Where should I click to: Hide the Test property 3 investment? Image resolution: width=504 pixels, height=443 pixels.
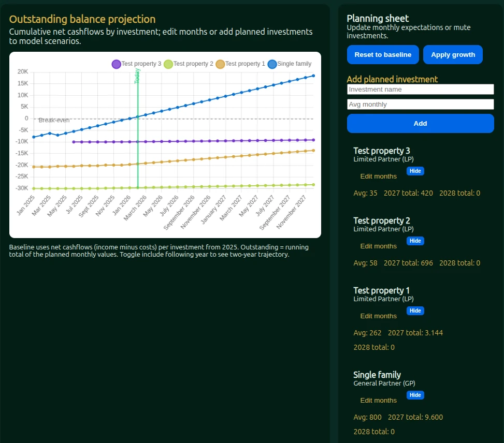[x=415, y=171]
